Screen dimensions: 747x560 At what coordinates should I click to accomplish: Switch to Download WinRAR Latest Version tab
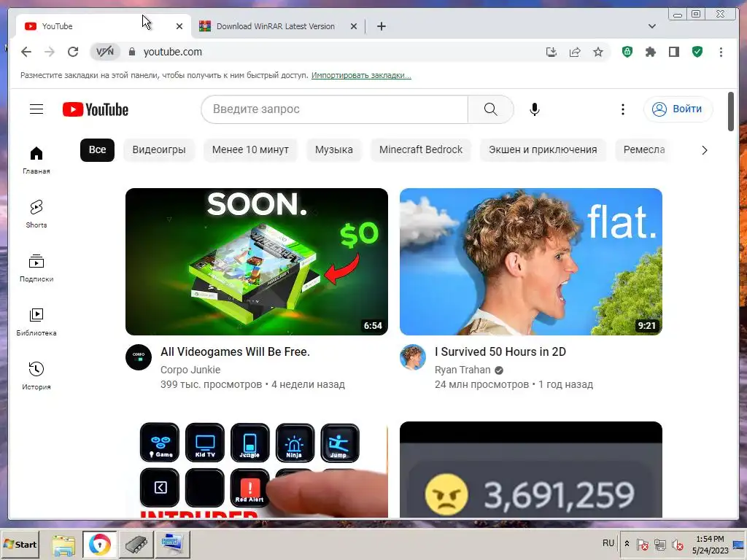point(275,26)
